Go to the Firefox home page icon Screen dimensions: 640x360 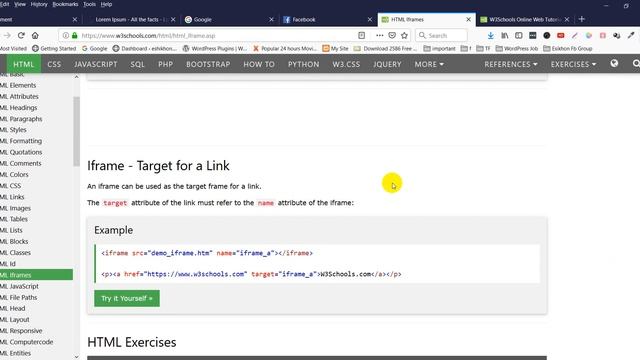(x=35, y=36)
